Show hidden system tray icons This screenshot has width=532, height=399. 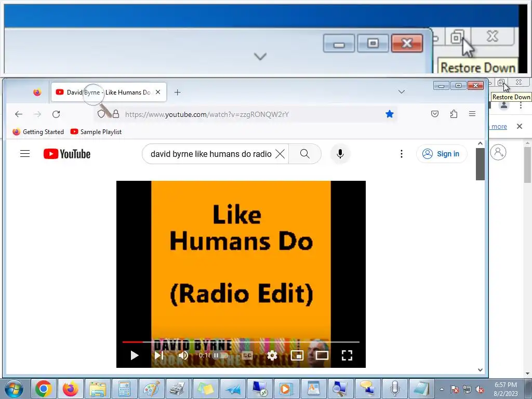coord(442,389)
